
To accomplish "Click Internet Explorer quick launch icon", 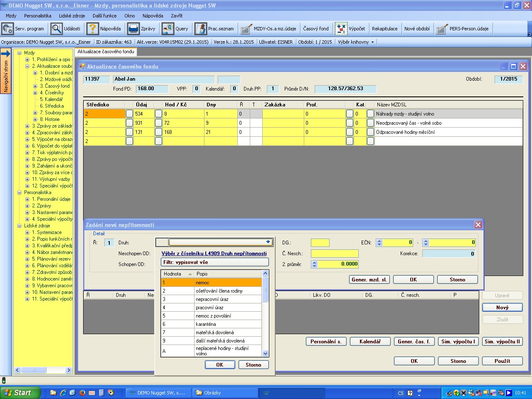I will click(63, 393).
